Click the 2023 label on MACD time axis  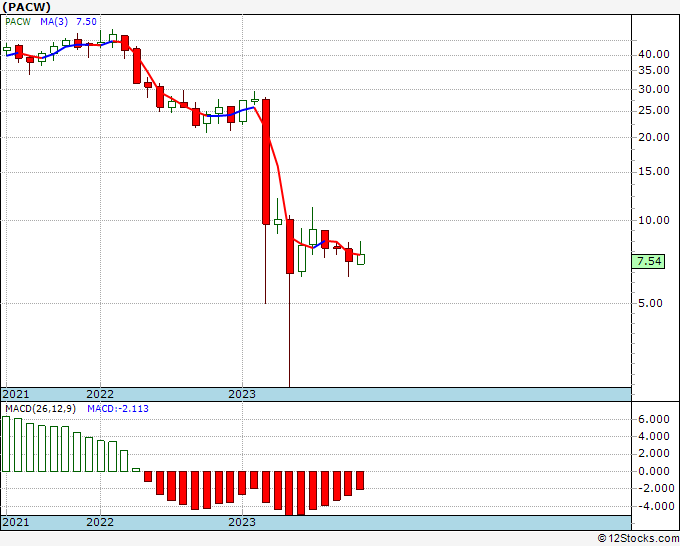[242, 522]
